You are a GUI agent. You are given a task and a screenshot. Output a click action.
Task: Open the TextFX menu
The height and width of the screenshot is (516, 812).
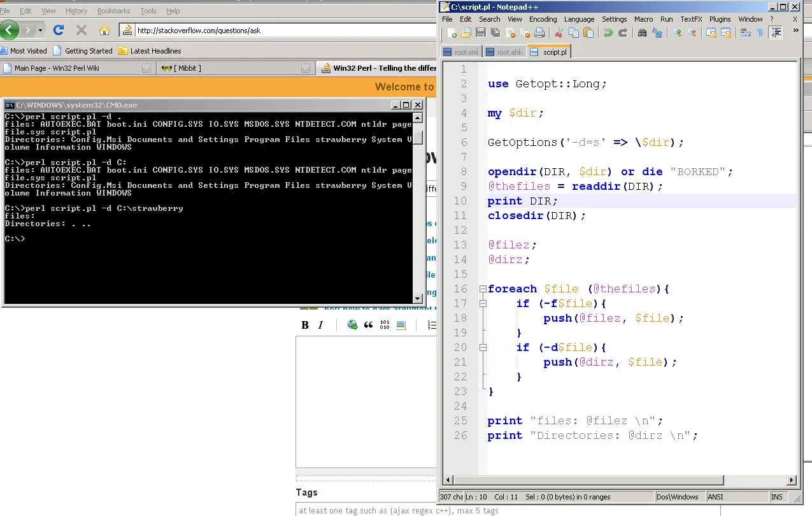[691, 19]
